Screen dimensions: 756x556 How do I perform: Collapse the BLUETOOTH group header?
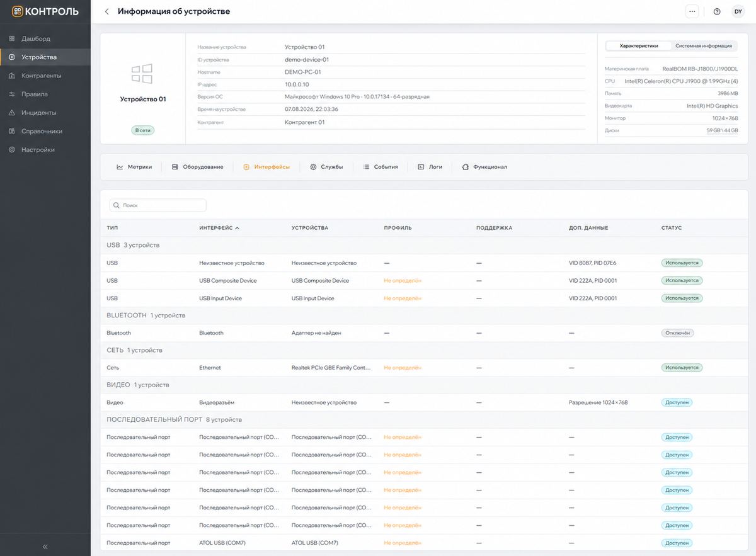pos(424,315)
